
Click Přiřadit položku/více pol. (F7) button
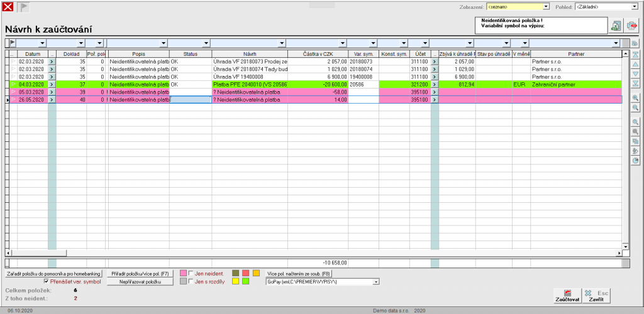click(x=138, y=274)
